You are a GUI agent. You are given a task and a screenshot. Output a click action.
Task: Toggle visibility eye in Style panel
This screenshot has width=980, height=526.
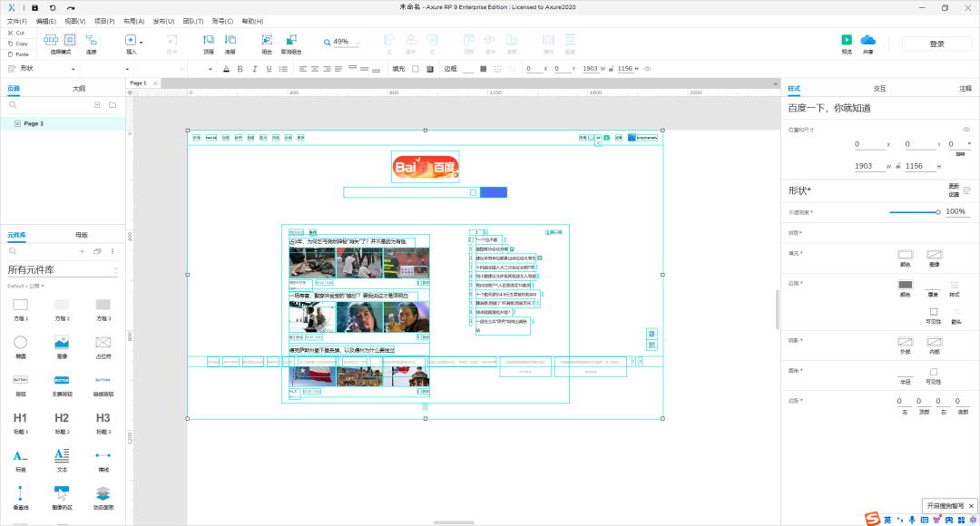966,130
